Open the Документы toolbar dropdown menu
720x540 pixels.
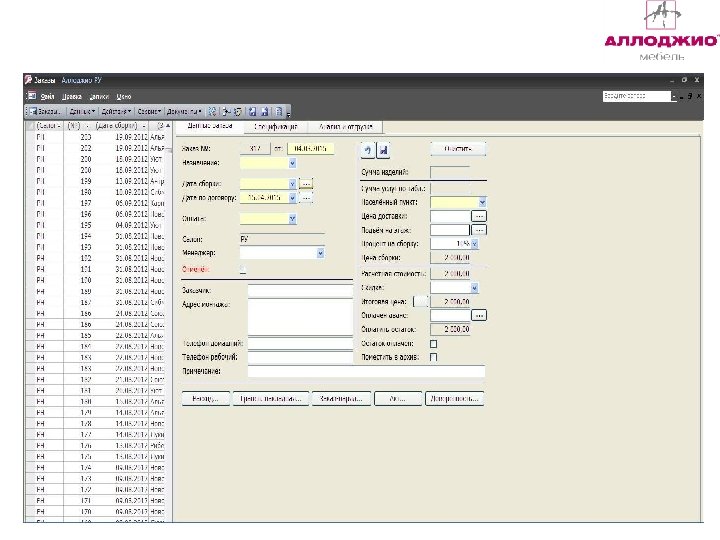(184, 111)
